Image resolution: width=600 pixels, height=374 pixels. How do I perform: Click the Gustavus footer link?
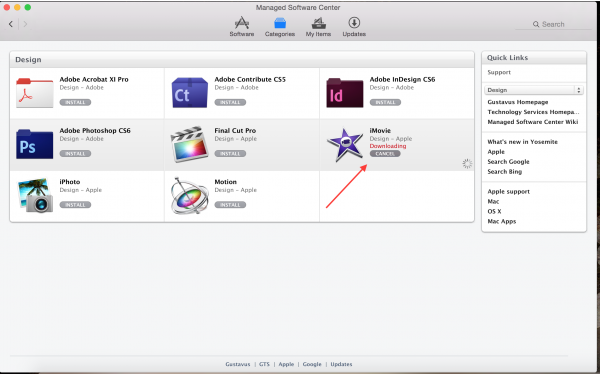pos(238,364)
